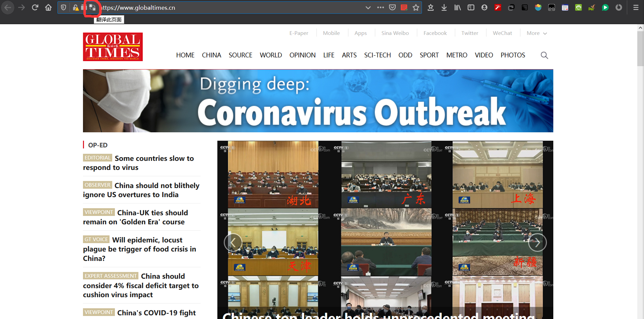Save page to Pocket
Viewport: 644px width, 319px height.
[x=392, y=7]
